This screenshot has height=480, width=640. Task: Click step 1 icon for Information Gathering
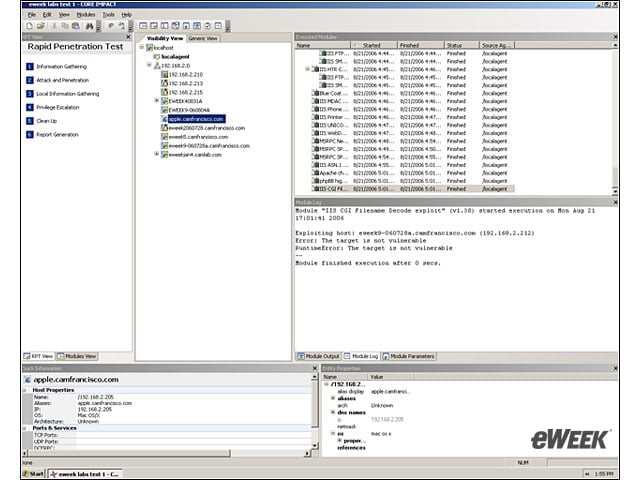click(x=30, y=67)
